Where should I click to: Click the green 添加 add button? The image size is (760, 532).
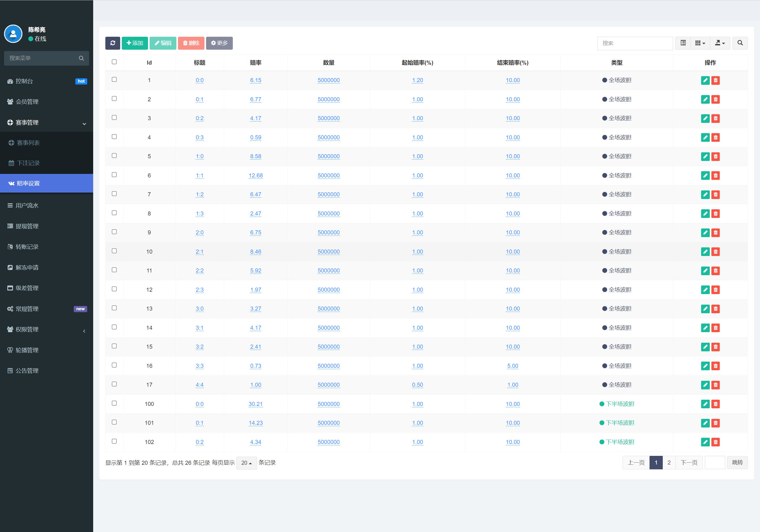pos(135,43)
